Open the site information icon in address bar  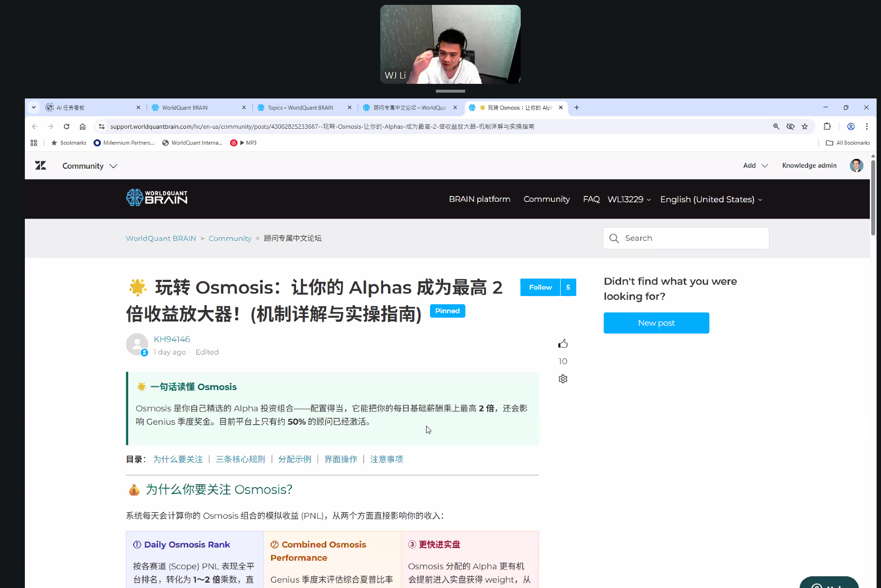[101, 126]
